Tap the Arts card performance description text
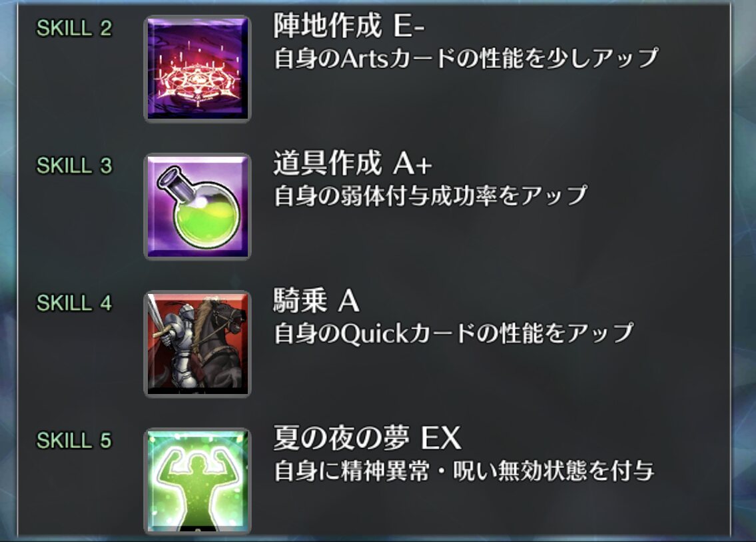Viewport: 756px width, 542px height. coord(466,59)
